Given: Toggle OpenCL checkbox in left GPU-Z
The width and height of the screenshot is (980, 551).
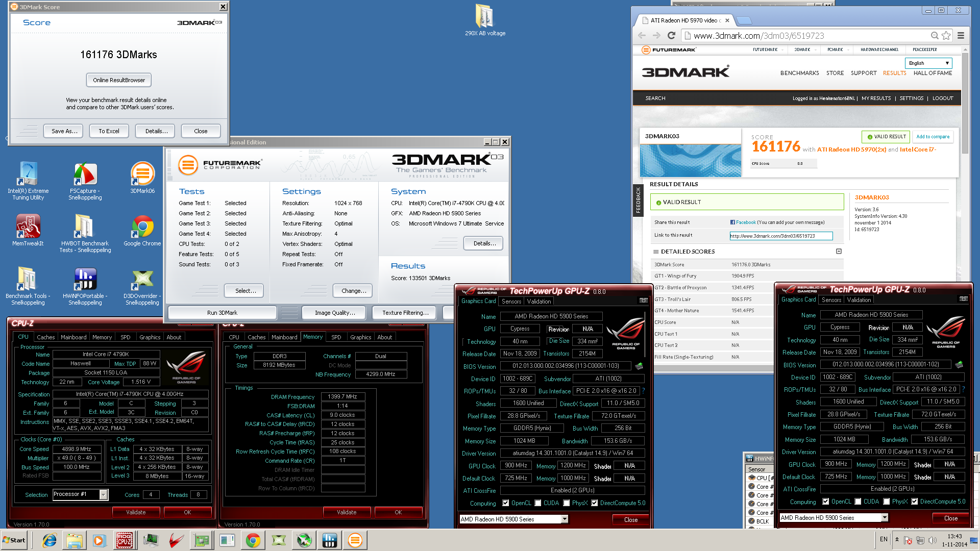Looking at the screenshot, I should tap(506, 503).
